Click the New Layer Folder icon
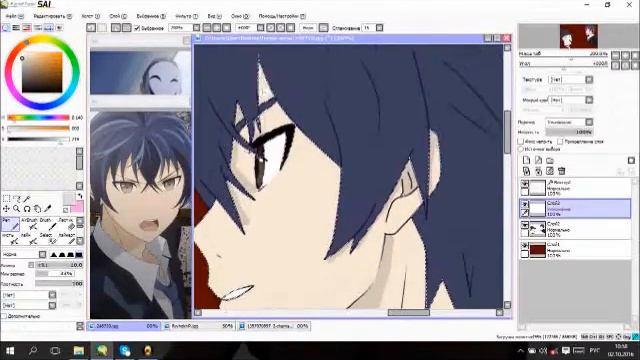Screen dimensions: 640x360 (x=550, y=160)
